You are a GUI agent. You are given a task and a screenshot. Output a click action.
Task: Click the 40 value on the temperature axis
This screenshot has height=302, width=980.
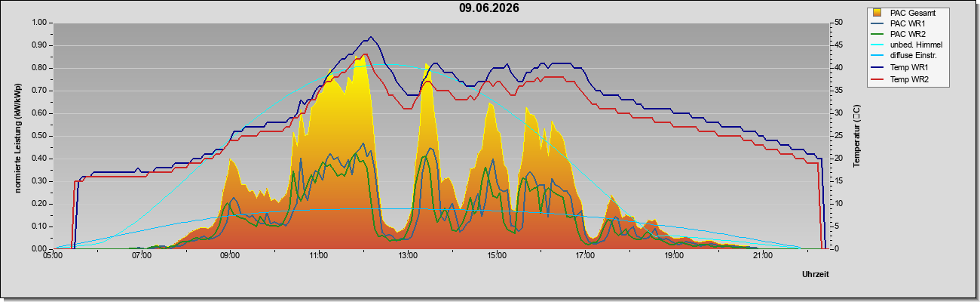click(x=838, y=68)
